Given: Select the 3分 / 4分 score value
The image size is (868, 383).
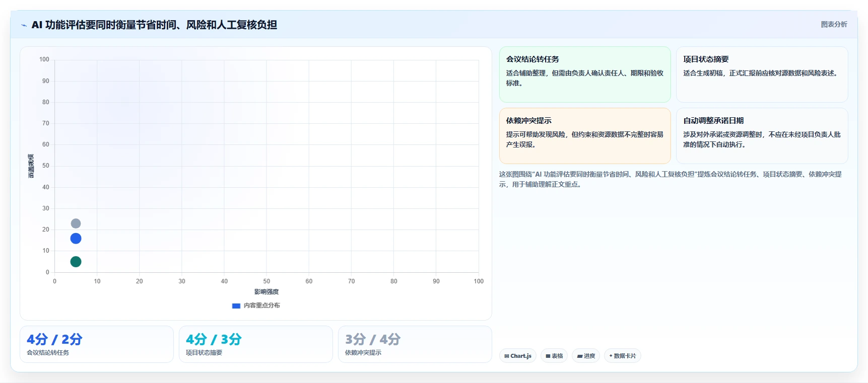Looking at the screenshot, I should point(373,339).
